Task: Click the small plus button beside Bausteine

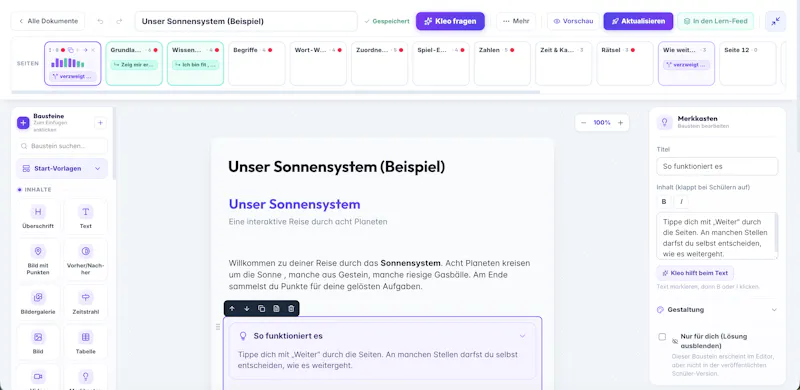Action: click(101, 123)
